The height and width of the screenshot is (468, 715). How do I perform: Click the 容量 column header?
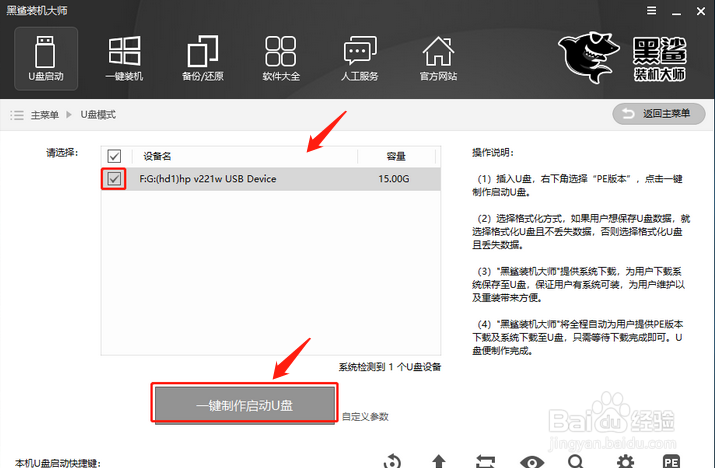(x=396, y=156)
